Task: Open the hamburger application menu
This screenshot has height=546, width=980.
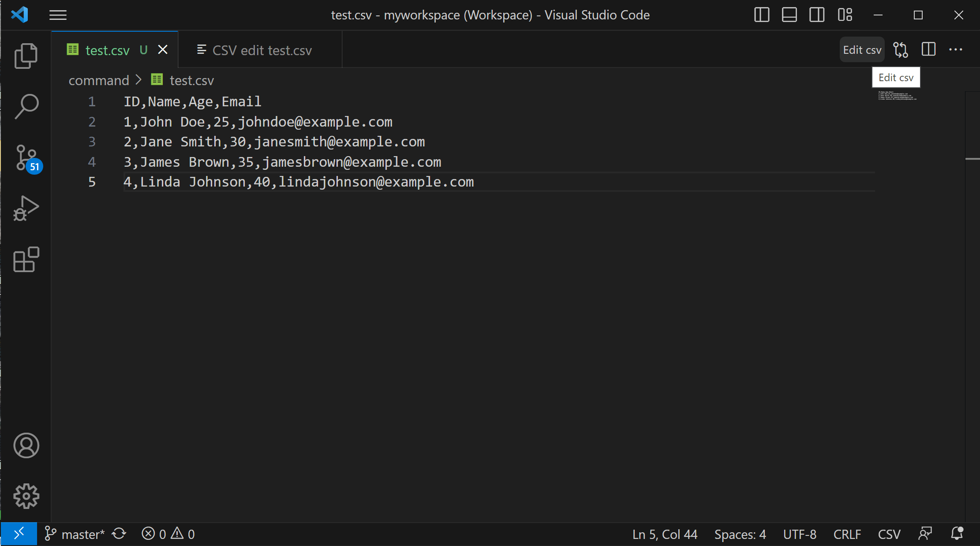Action: [x=58, y=15]
